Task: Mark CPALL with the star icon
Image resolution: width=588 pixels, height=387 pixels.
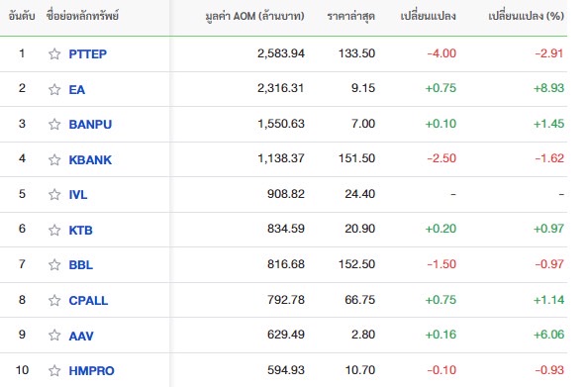Action: [54, 300]
